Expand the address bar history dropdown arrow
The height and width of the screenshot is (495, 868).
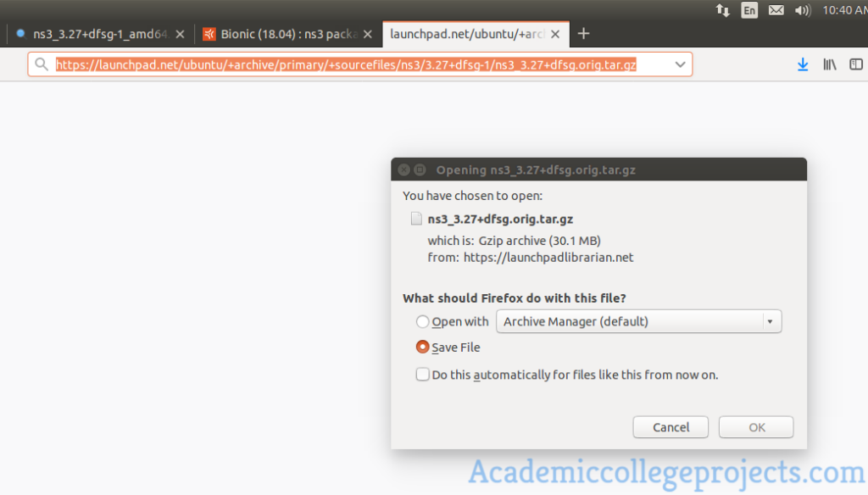point(681,64)
